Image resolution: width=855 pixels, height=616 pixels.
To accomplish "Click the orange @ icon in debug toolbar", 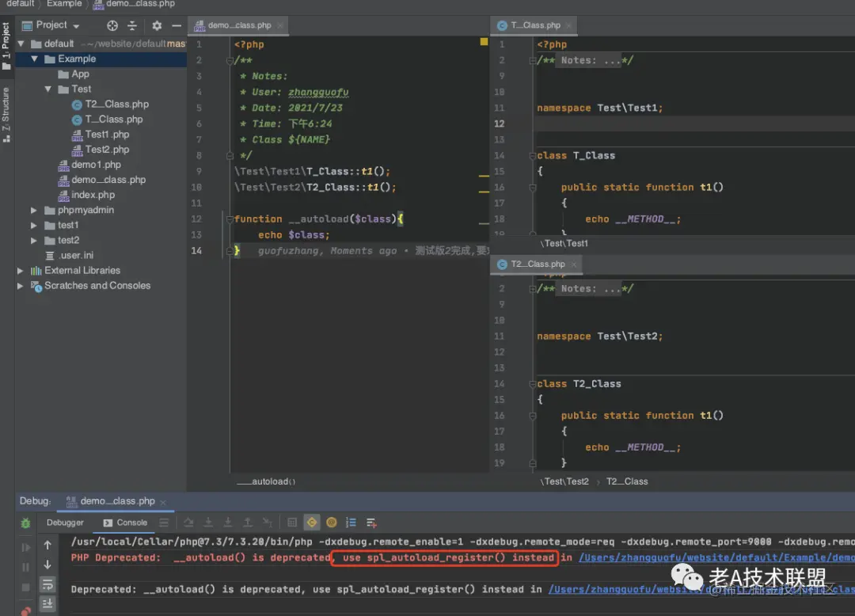I will 332,523.
